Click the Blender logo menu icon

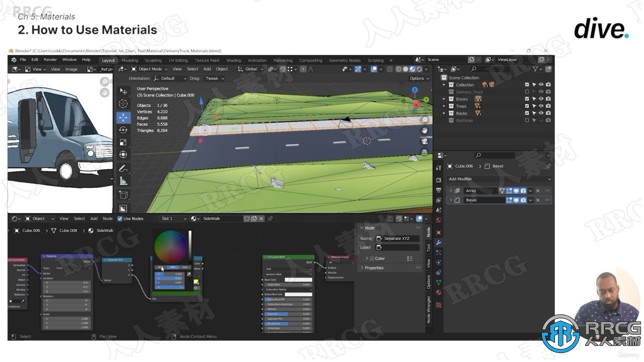click(13, 60)
